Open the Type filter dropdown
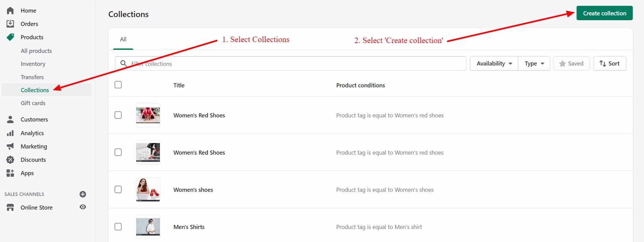This screenshot has height=242, width=644. click(534, 63)
